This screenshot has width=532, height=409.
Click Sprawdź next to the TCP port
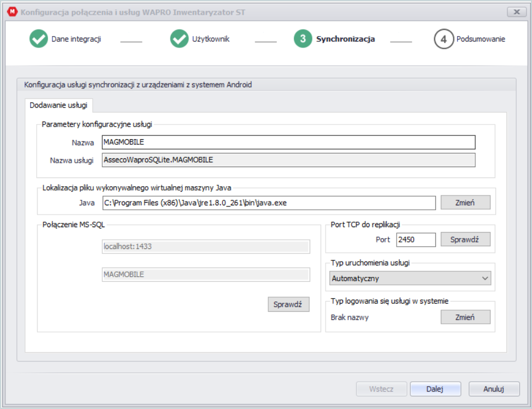[465, 239]
